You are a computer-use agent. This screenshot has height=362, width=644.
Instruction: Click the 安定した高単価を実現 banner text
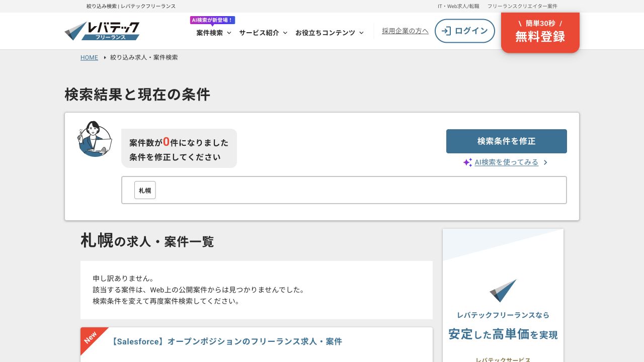[x=503, y=334]
